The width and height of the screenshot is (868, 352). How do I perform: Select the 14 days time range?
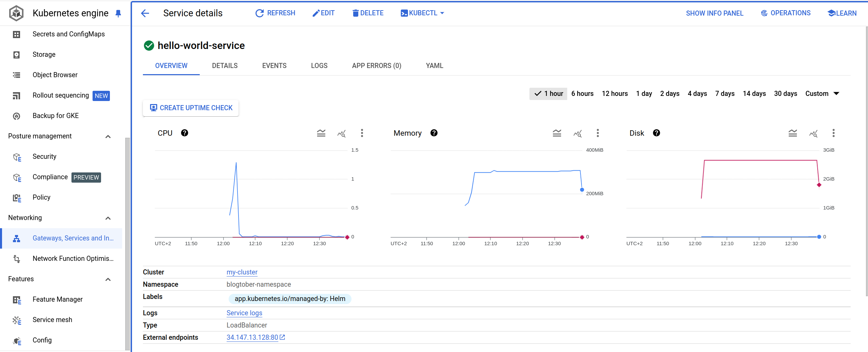754,94
